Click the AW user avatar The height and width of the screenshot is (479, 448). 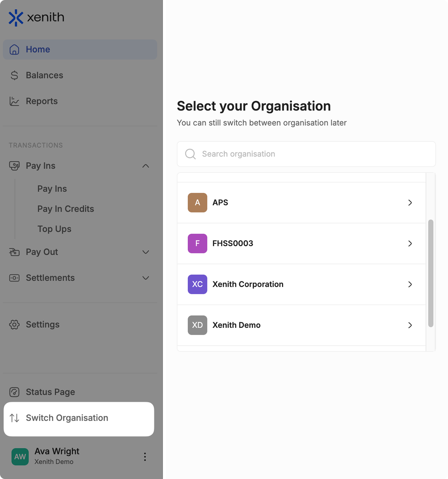click(x=20, y=457)
